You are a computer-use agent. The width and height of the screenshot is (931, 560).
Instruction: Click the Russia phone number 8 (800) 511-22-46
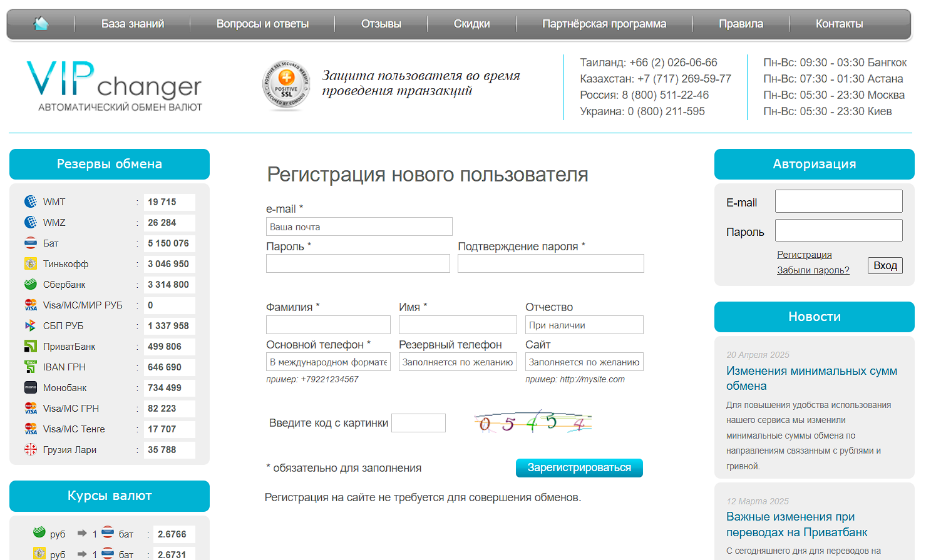(666, 95)
